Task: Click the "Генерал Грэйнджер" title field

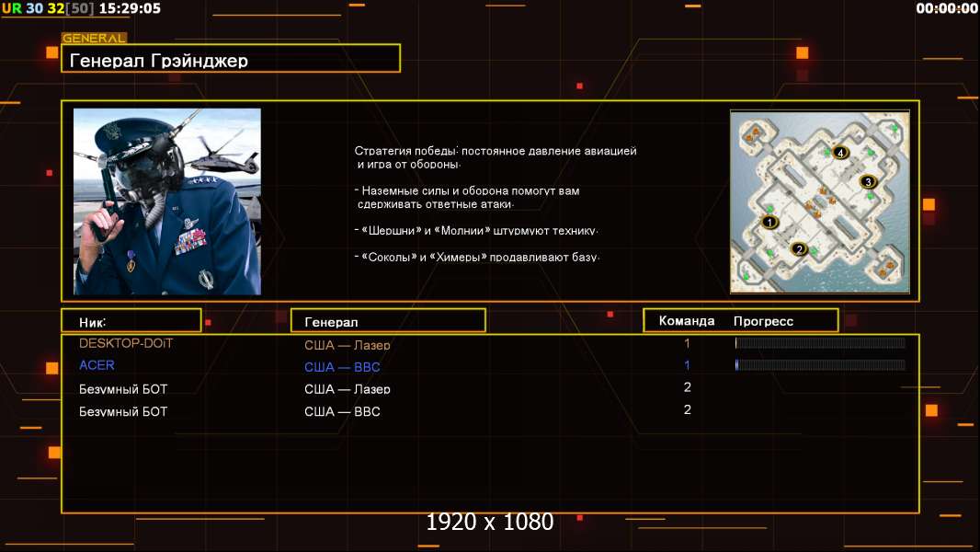Action: pos(231,58)
